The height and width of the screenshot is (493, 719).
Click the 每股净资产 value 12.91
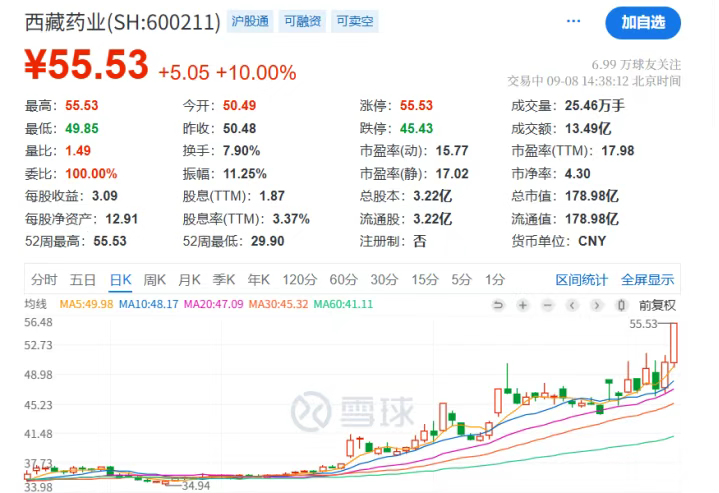click(x=122, y=219)
